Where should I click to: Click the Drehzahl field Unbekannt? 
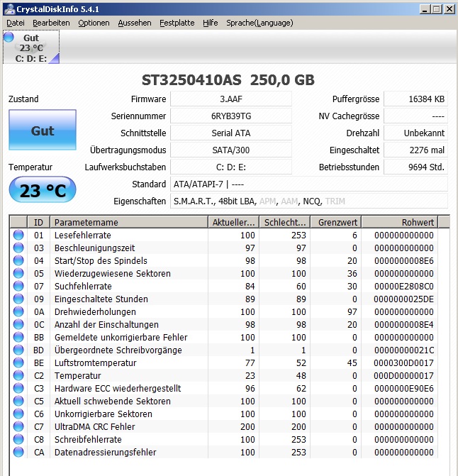(x=416, y=133)
